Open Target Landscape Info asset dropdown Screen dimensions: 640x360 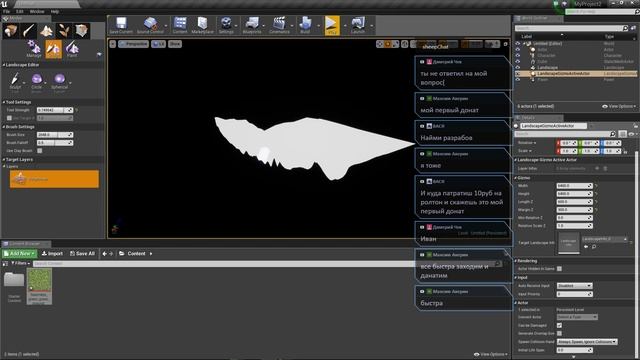604,239
